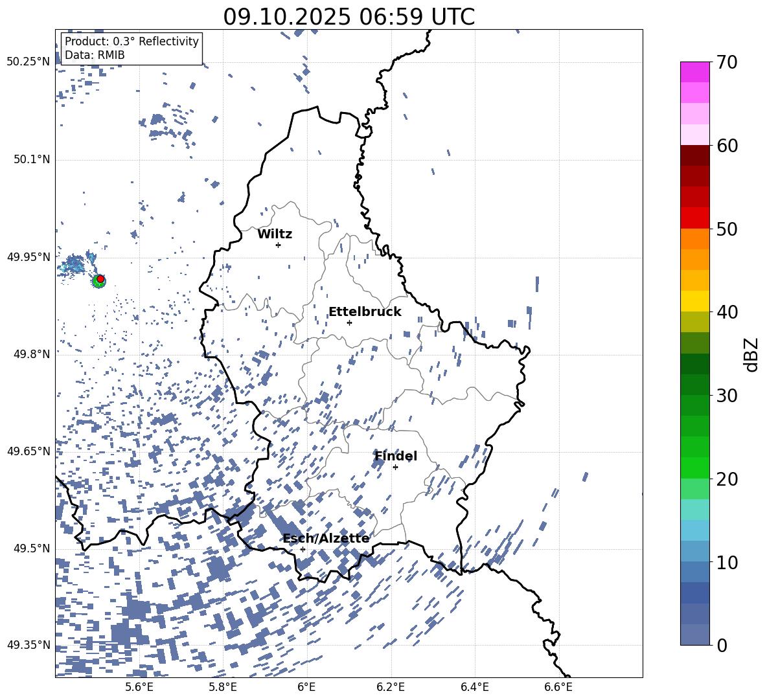The height and width of the screenshot is (700, 767).
Task: Click the red radar marker dot
Action: coord(100,278)
